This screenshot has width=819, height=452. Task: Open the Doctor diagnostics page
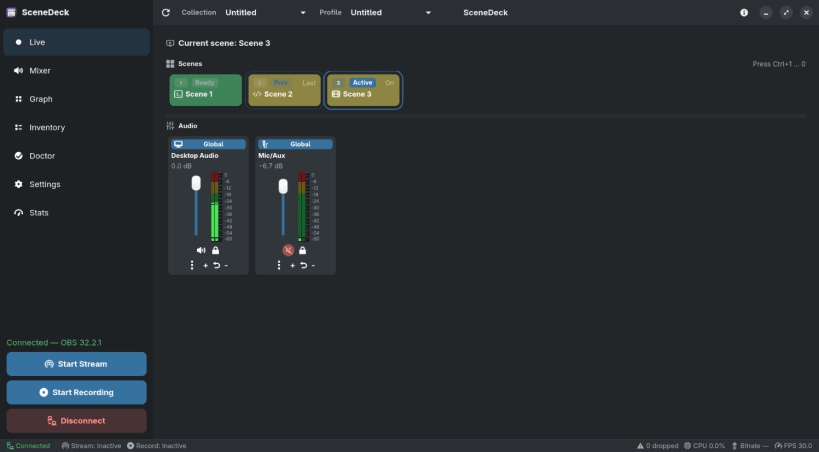pyautogui.click(x=76, y=156)
